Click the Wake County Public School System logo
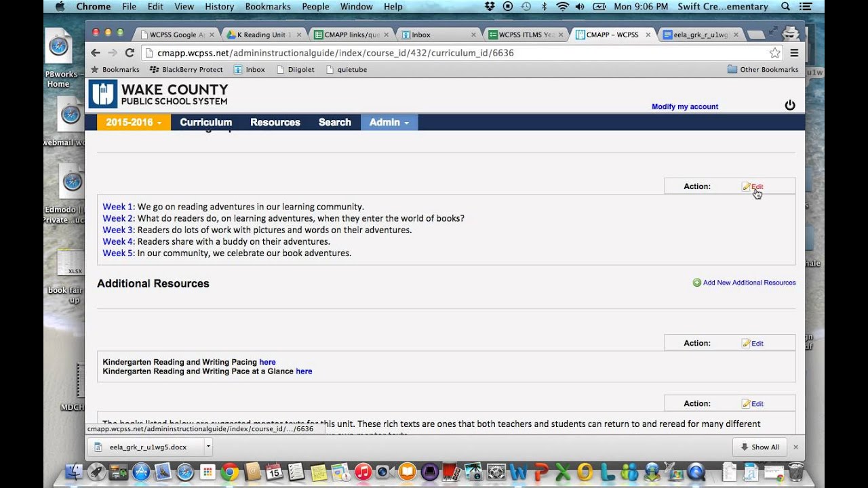This screenshot has height=488, width=868. coord(158,94)
